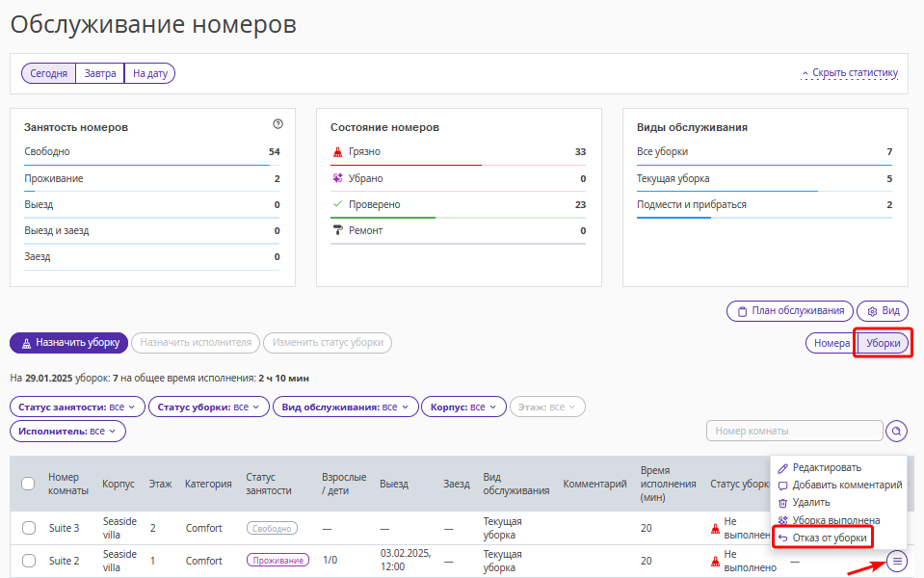The image size is (924, 578).
Task: Click the Грязно broom status icon
Action: 337,152
